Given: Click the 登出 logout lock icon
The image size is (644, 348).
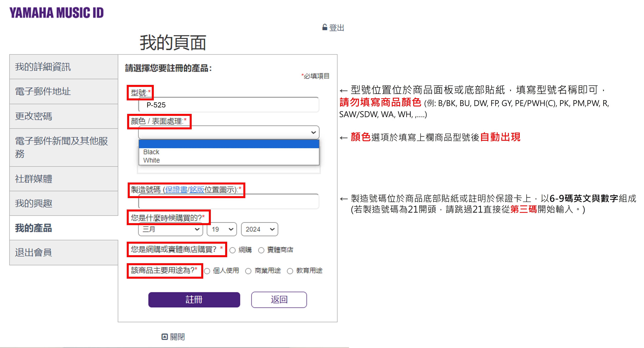Looking at the screenshot, I should point(325,27).
